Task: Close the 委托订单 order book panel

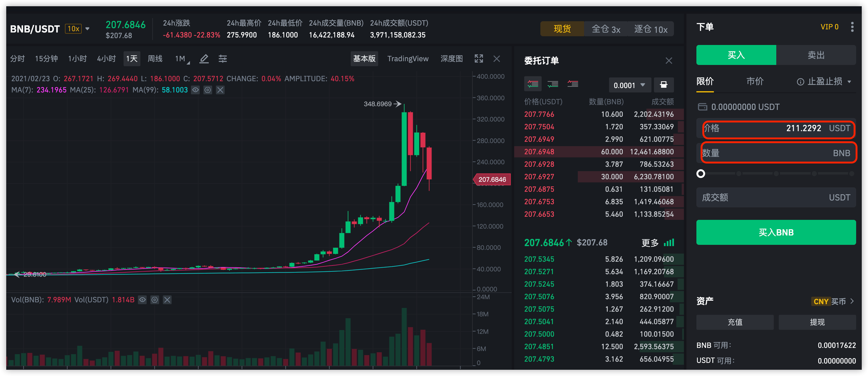Action: pyautogui.click(x=669, y=61)
